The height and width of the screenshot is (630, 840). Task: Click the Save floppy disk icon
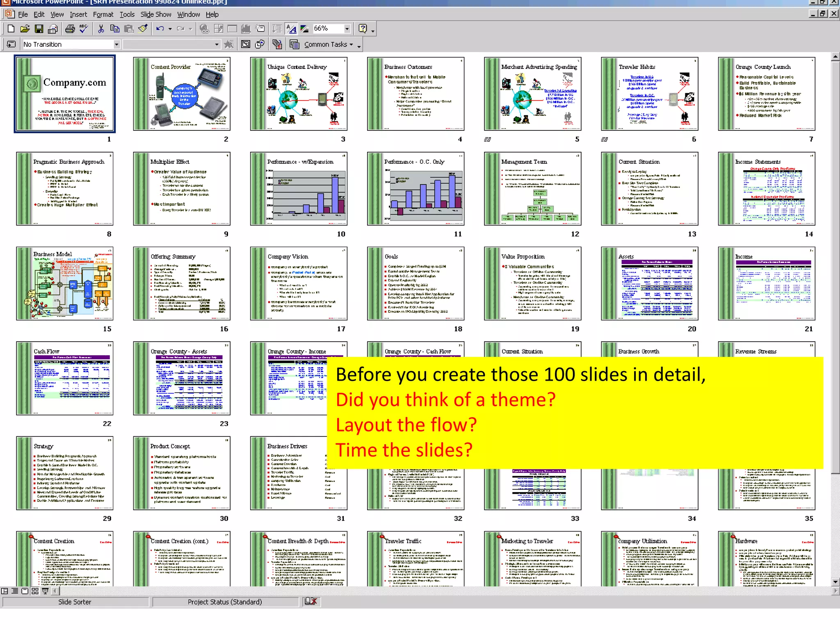click(39, 29)
